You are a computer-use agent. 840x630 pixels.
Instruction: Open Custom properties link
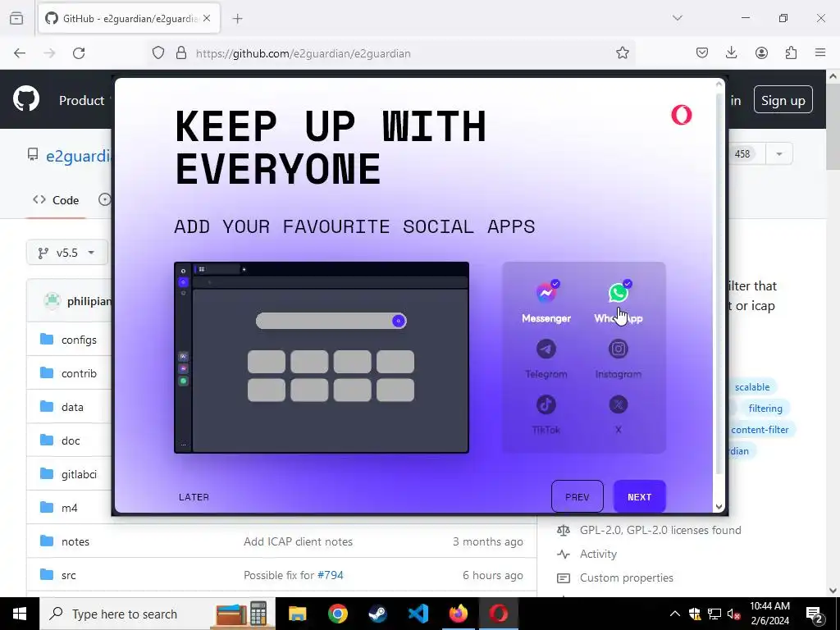[626, 578]
